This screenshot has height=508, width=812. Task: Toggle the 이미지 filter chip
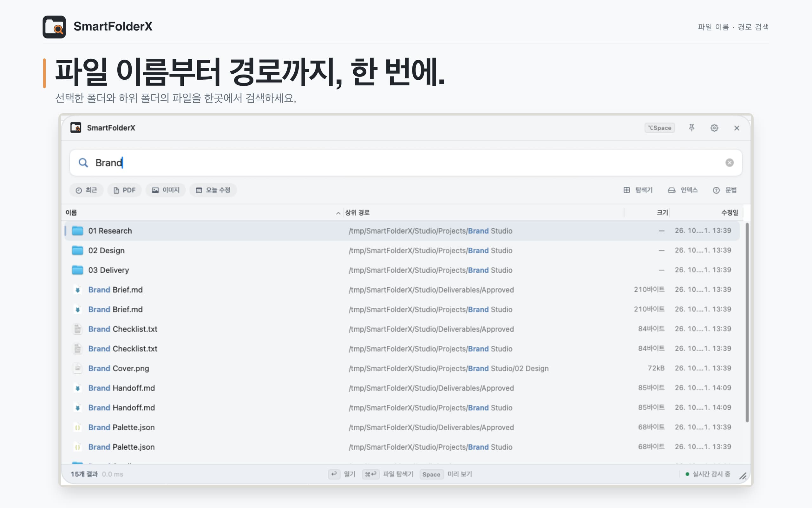point(166,190)
